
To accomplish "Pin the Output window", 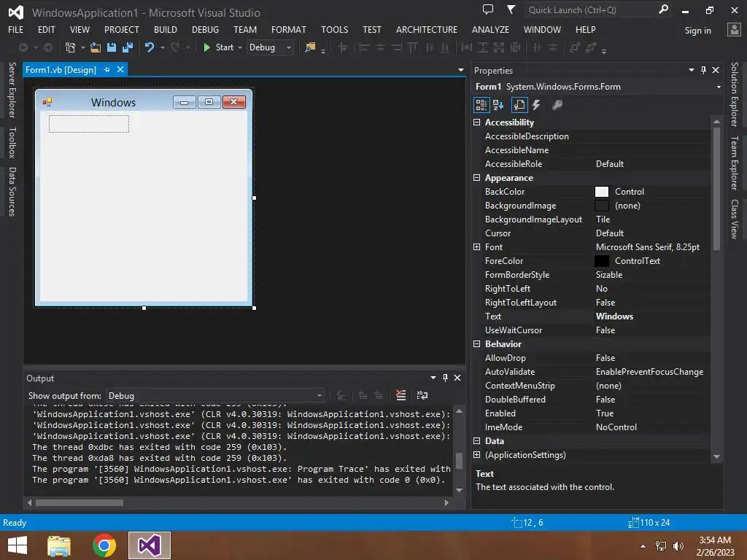I will click(445, 378).
